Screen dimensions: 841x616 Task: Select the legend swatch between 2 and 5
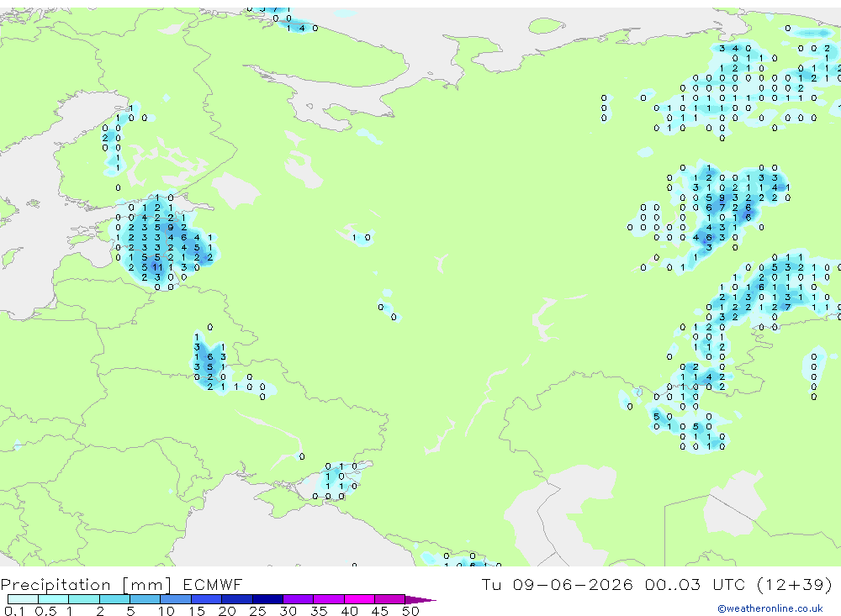[114, 599]
